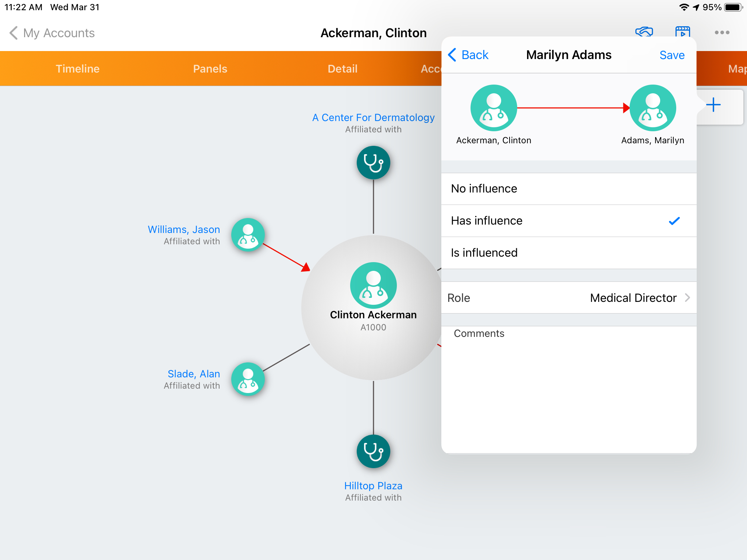Open the three-dots more options menu
This screenshot has height=560, width=747.
coord(722,32)
